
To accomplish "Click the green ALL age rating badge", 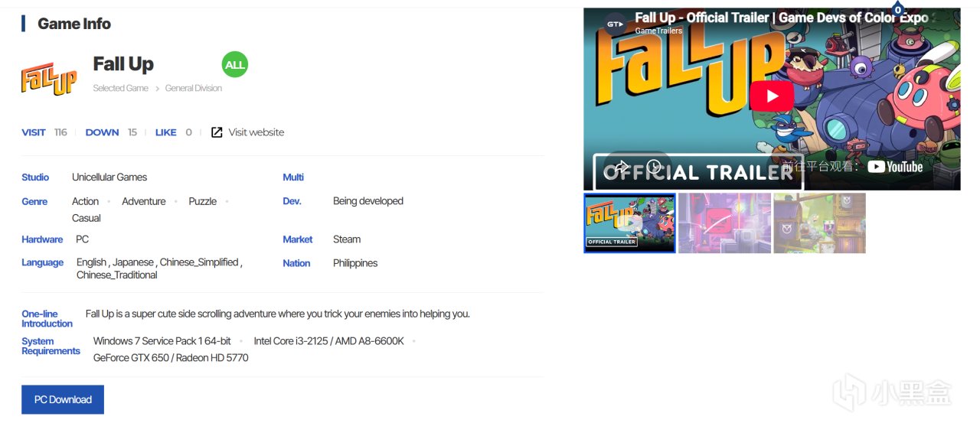I will (x=235, y=64).
